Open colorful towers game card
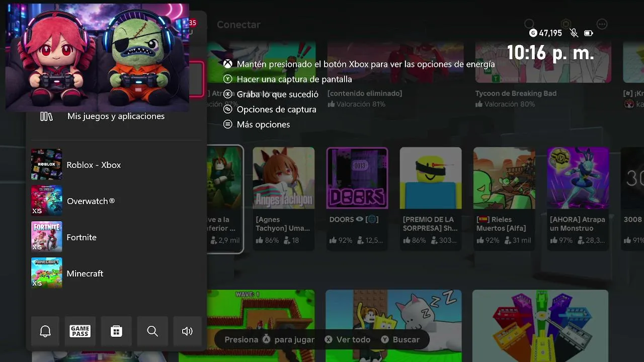644x362 pixels. tap(540, 326)
